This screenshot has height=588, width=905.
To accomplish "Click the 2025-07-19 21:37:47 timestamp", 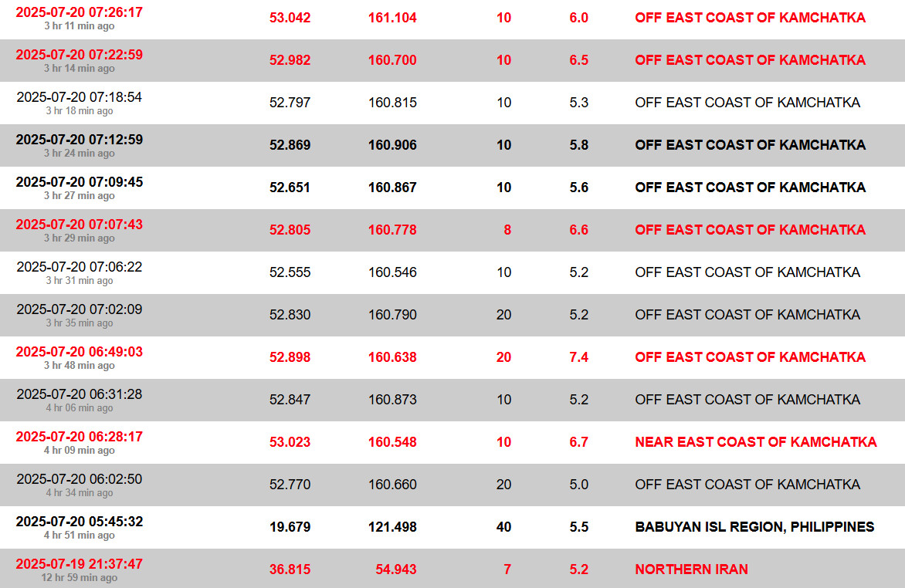I will point(79,565).
